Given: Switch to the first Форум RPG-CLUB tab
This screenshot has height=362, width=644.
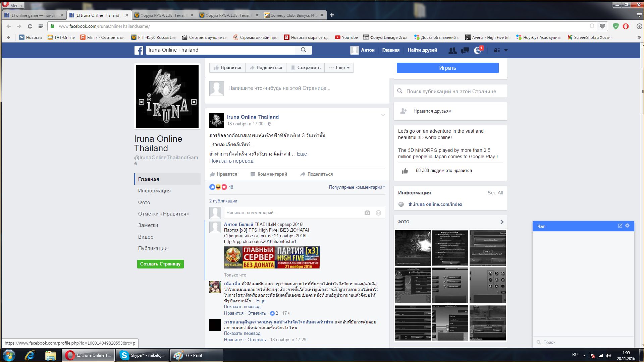Looking at the screenshot, I should [164, 15].
